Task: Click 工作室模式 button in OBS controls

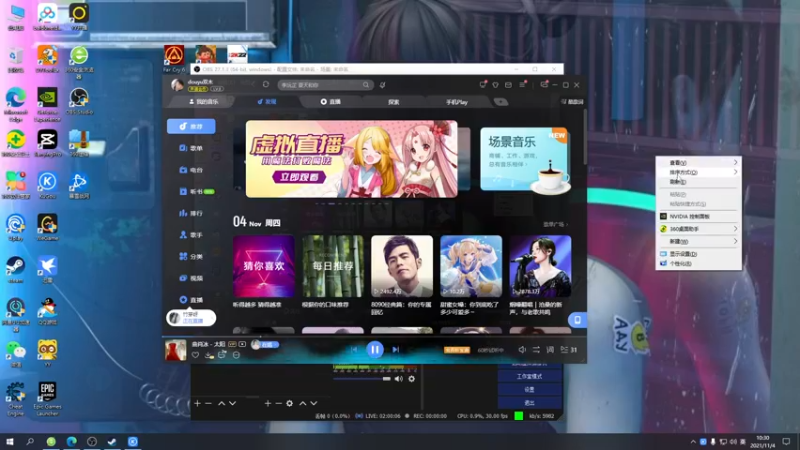Action: point(530,377)
